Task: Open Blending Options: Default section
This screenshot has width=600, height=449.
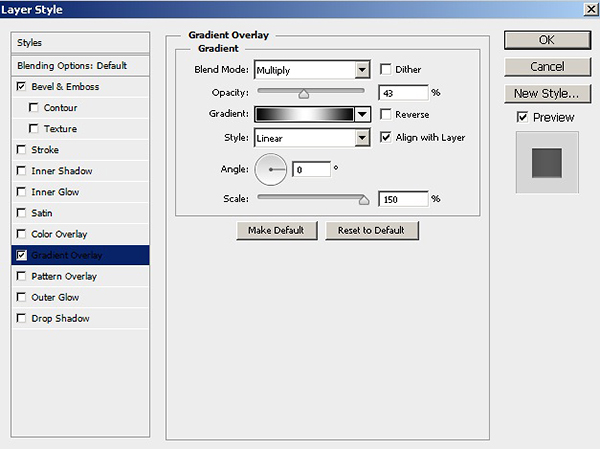Action: coord(71,65)
